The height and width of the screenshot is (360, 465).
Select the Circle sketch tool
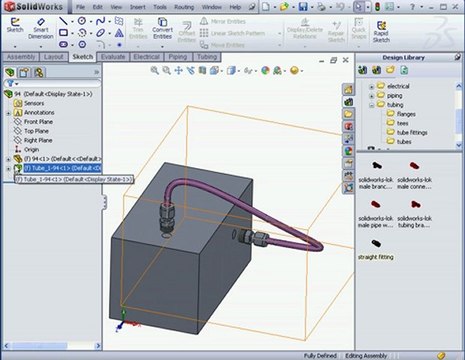[82, 21]
